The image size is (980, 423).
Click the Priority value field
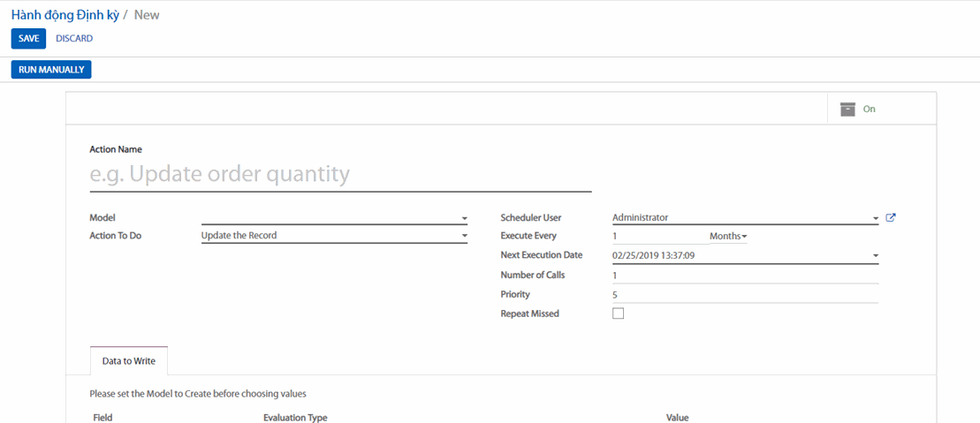(744, 294)
